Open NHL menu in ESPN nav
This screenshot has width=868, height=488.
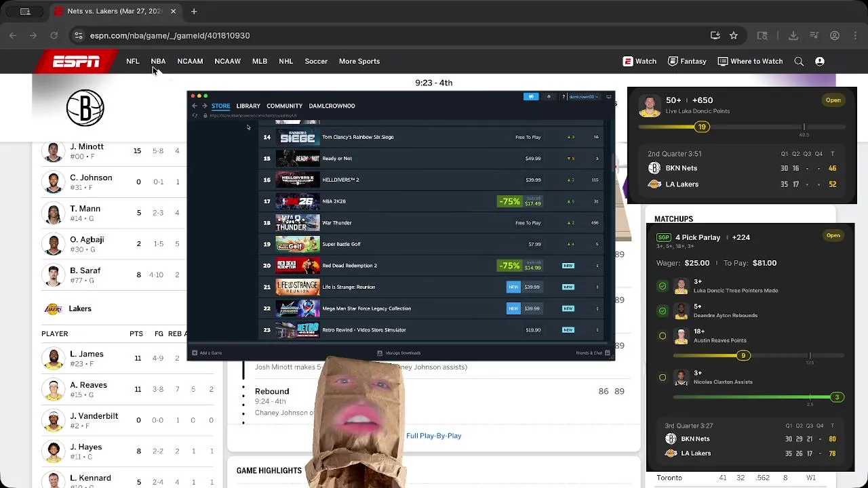[286, 62]
